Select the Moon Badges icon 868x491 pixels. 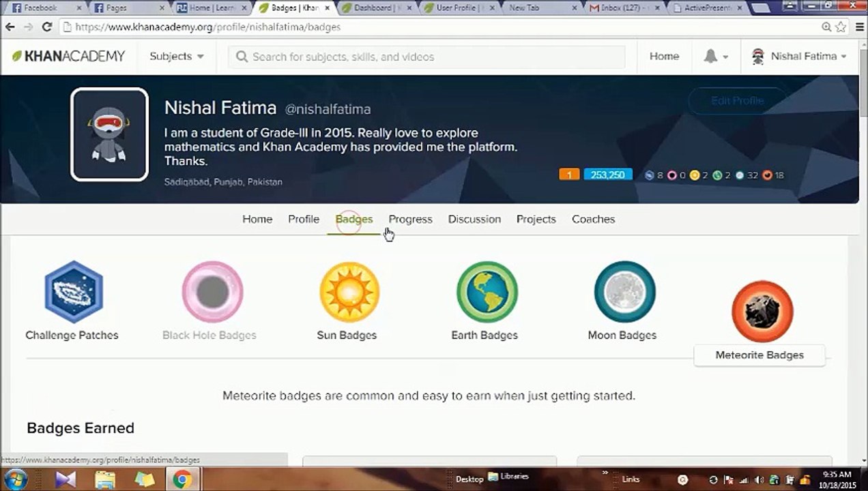[x=624, y=293]
